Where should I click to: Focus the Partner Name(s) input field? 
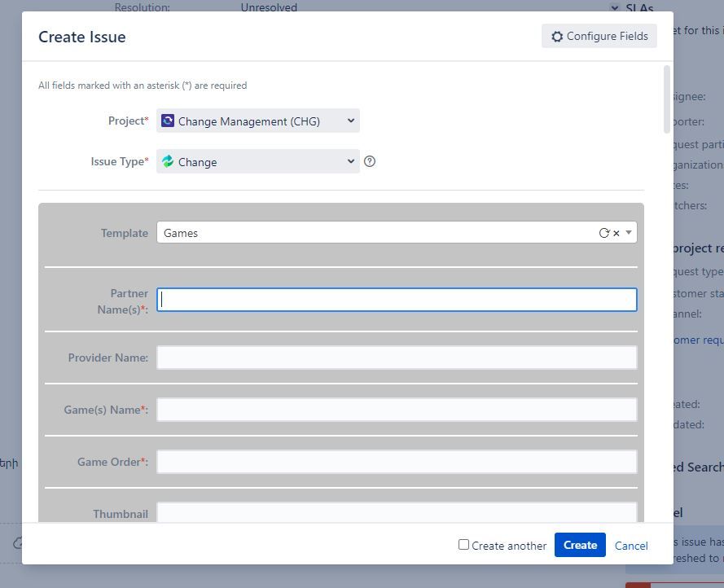tap(397, 300)
